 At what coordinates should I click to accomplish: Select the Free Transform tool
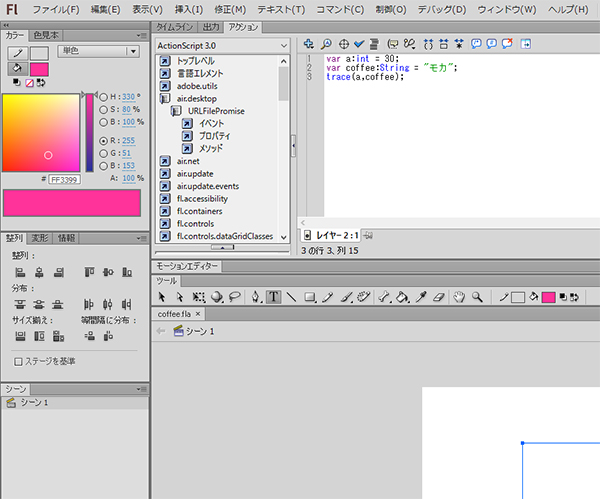198,297
